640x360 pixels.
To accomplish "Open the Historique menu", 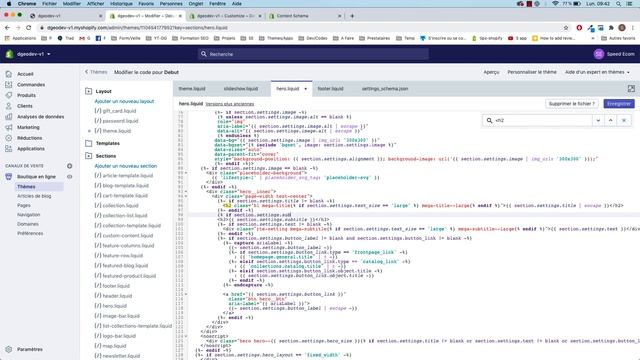I will coord(121,4).
